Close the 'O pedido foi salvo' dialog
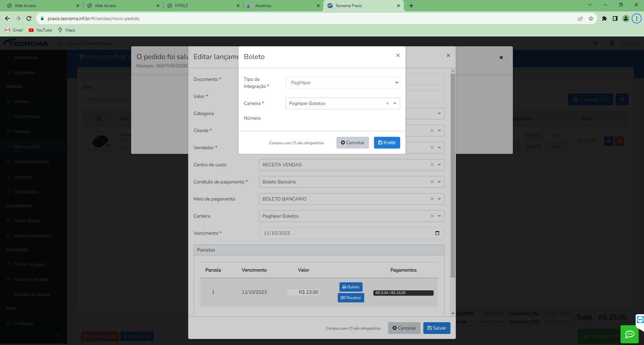The height and width of the screenshot is (345, 644). click(x=501, y=57)
